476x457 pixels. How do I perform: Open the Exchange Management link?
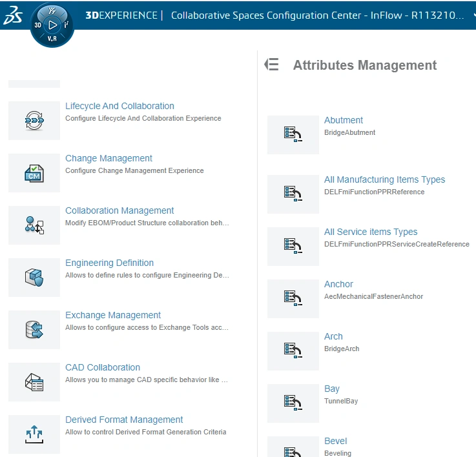(x=113, y=315)
